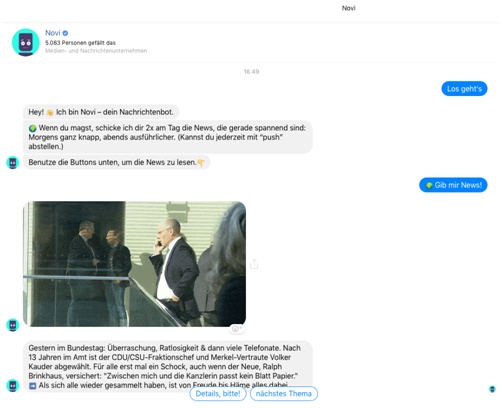The image size is (502, 408).
Task: Add a reaction with the emoji icon under image
Action: (237, 329)
